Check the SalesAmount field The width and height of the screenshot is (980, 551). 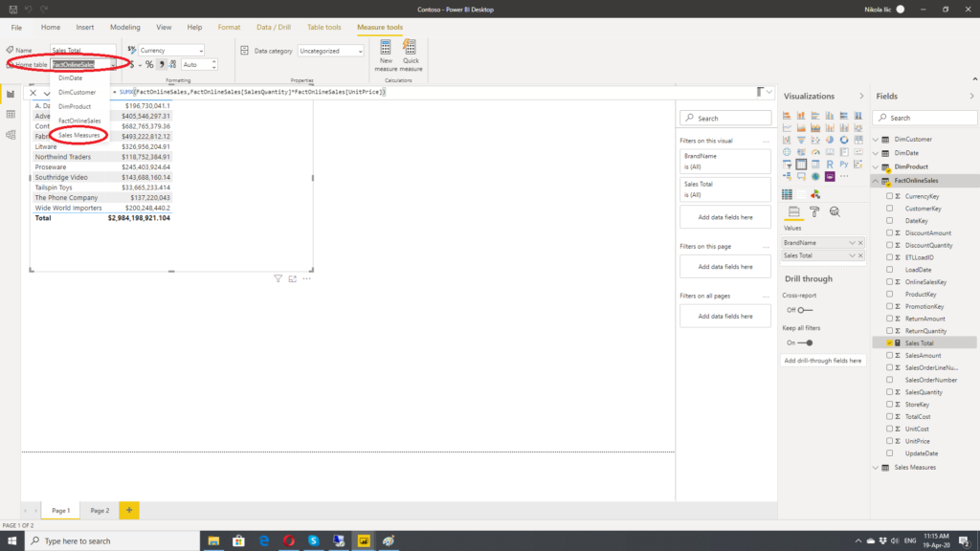(x=889, y=356)
